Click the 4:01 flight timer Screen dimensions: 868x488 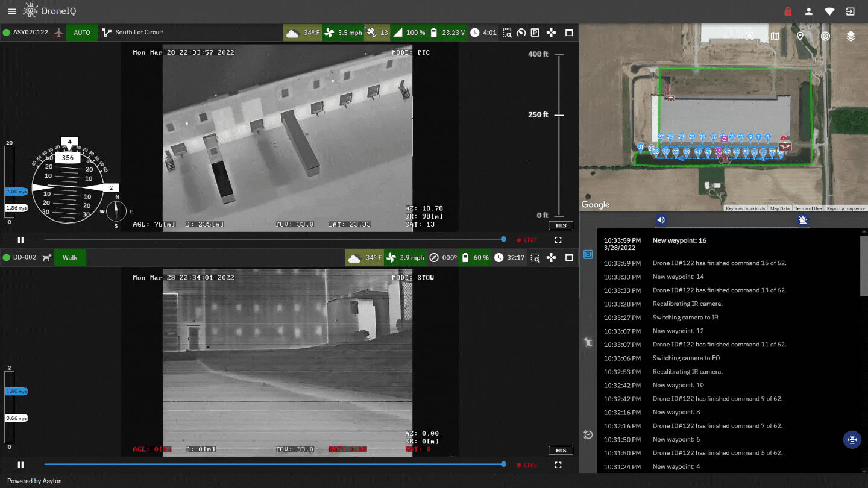click(483, 33)
